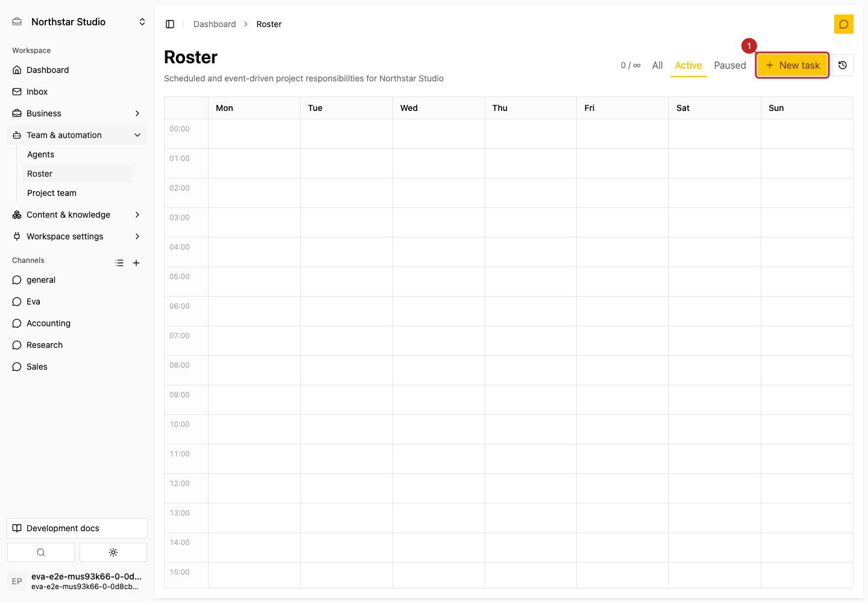Expand the Workspace settings chevron
The image size is (868, 603).
[x=137, y=236]
